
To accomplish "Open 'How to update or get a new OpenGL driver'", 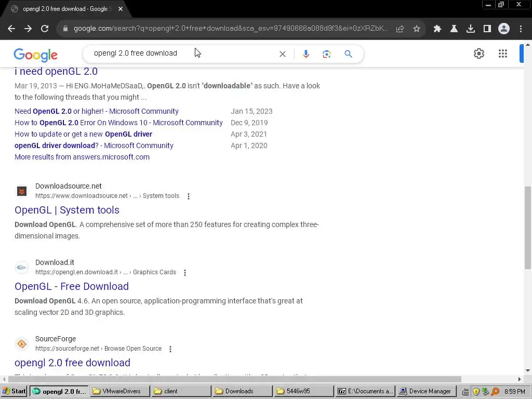I will coord(83,135).
